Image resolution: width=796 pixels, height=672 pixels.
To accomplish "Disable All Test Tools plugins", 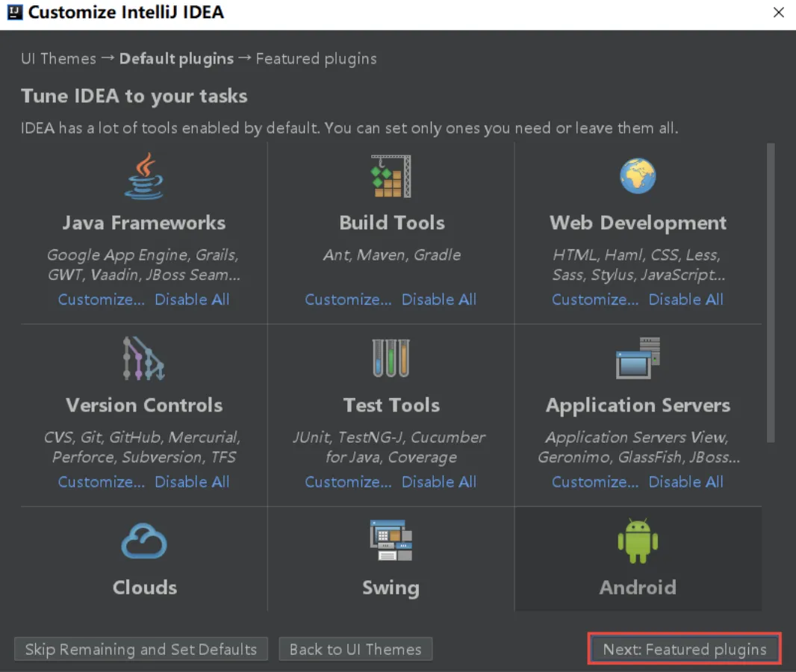I will click(439, 482).
